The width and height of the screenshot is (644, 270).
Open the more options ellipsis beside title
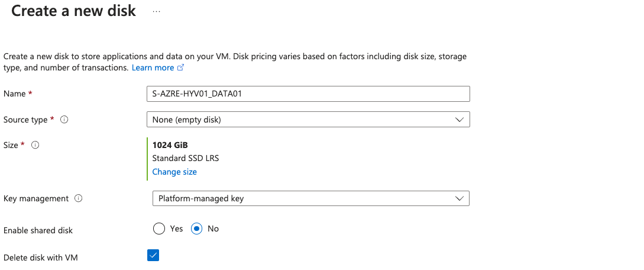pyautogui.click(x=157, y=11)
